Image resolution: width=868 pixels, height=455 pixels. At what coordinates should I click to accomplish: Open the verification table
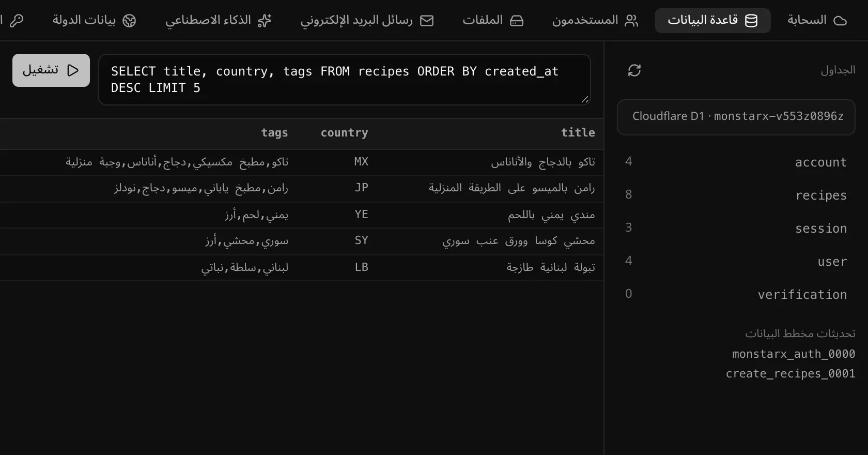pyautogui.click(x=736, y=294)
